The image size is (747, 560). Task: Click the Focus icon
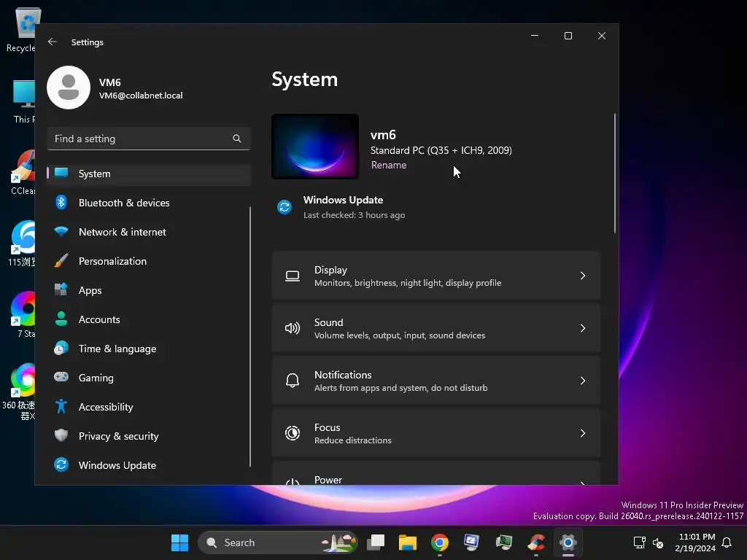pos(293,433)
